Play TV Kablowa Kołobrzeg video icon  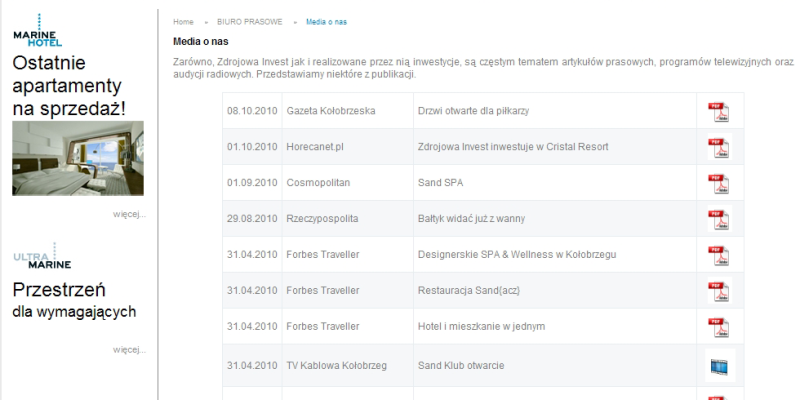719,366
